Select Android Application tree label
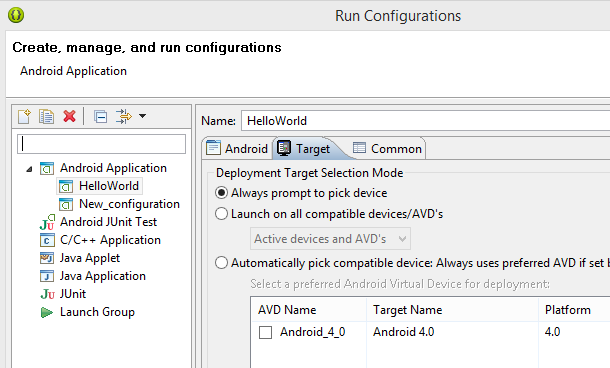610x368 pixels. (113, 168)
